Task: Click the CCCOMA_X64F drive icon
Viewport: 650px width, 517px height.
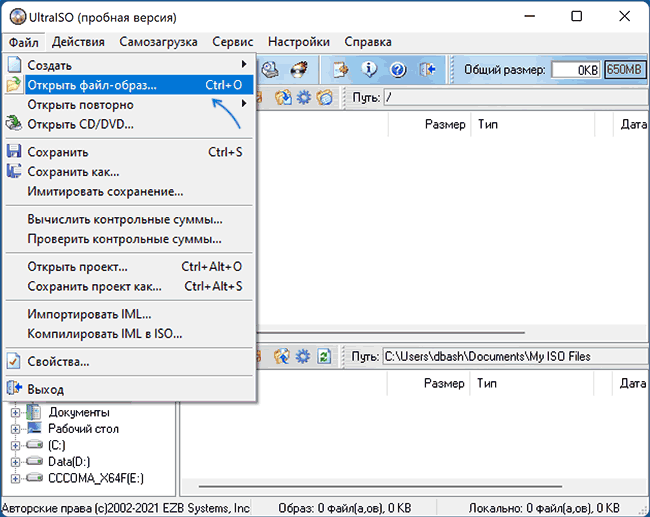Action: tap(34, 478)
